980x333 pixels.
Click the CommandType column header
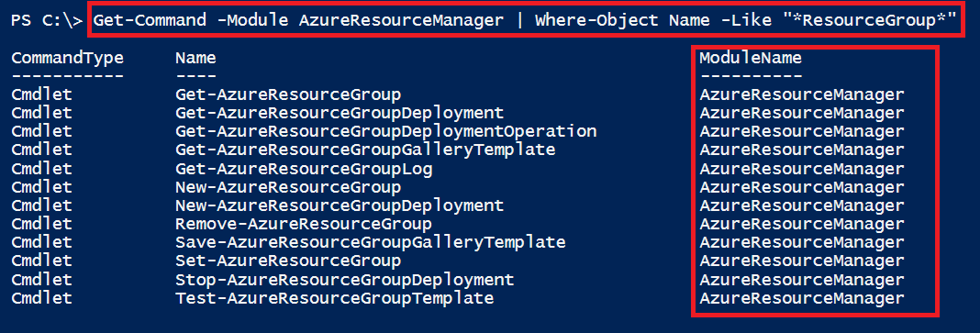(68, 58)
